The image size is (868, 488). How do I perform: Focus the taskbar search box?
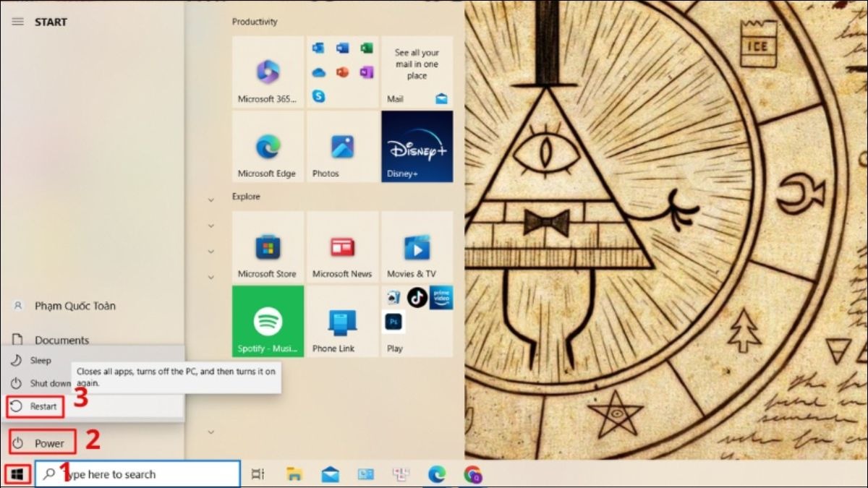pos(137,474)
